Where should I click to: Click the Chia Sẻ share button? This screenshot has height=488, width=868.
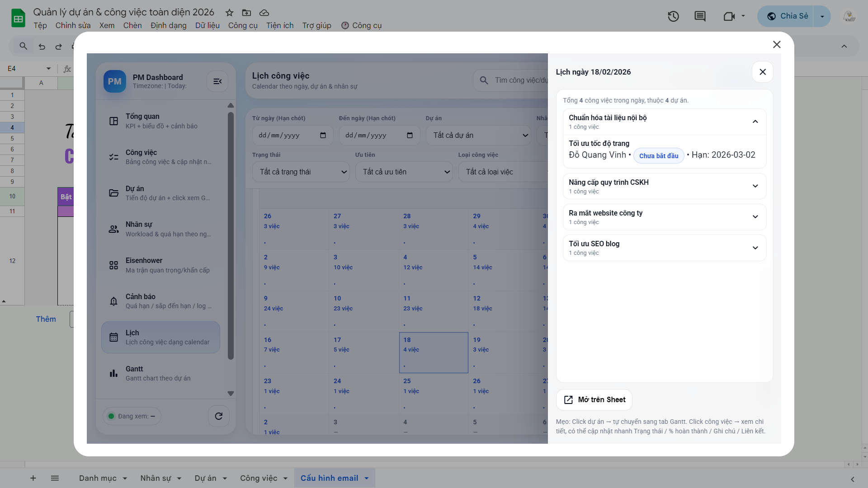[787, 16]
